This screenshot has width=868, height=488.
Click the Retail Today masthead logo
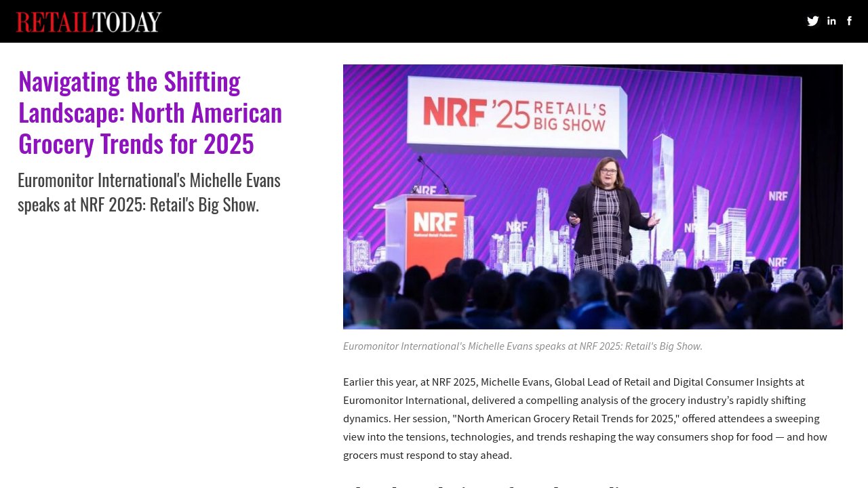[88, 21]
